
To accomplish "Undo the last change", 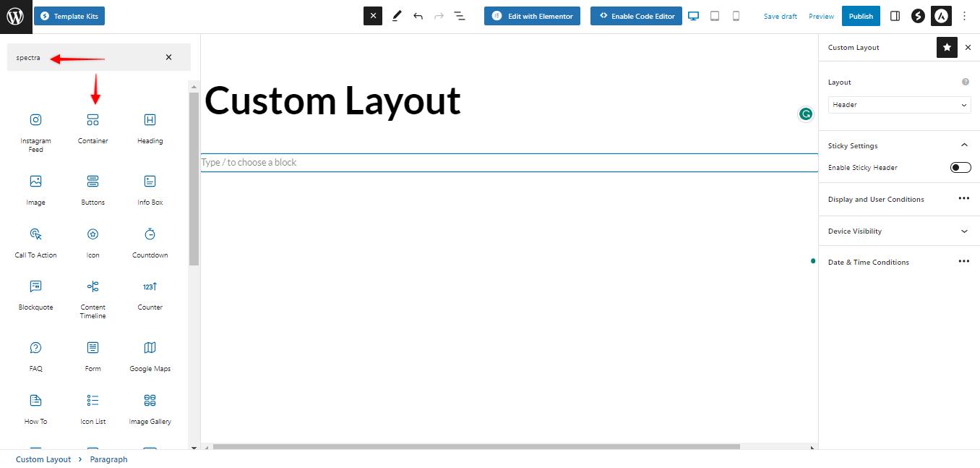I will (x=418, y=16).
